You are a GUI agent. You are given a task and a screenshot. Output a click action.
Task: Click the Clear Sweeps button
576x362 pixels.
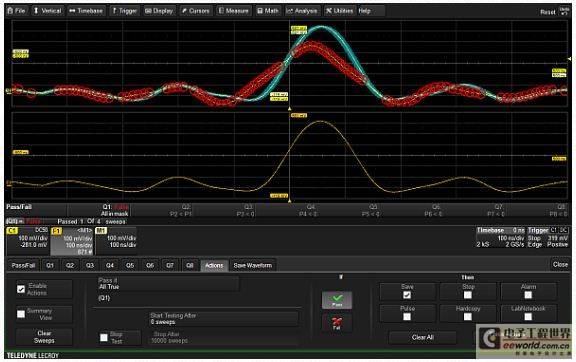pos(44,337)
